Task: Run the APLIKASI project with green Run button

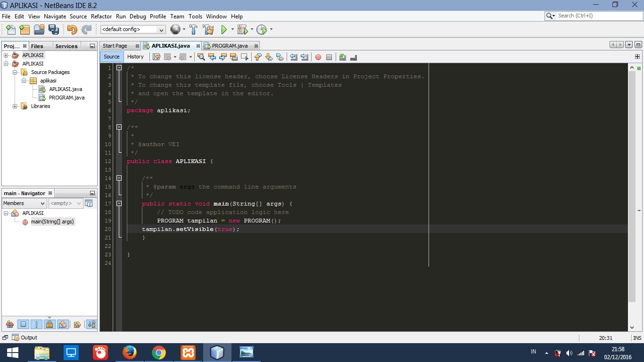Action: click(223, 29)
